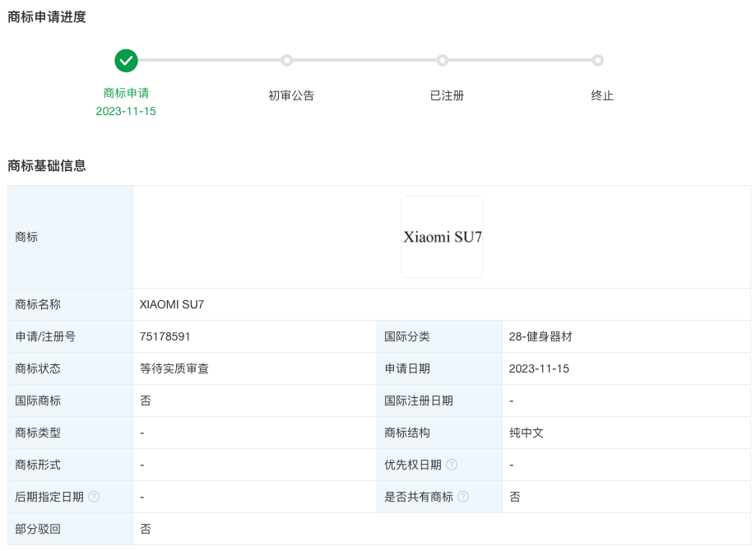The width and height of the screenshot is (756, 551).
Task: Click the 商标申请进度 section heading
Action: coord(47,16)
